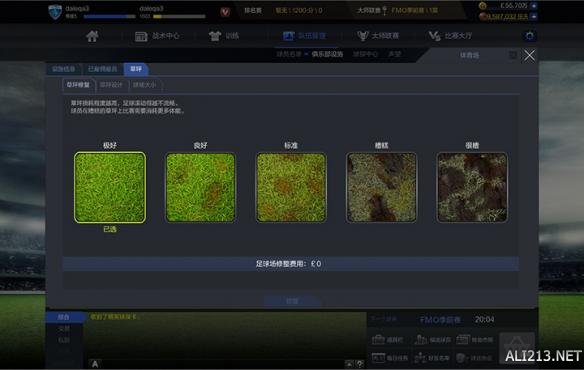584x370 pixels.
Task: Switch chat to the middle channel tab
Action: [x=64, y=329]
